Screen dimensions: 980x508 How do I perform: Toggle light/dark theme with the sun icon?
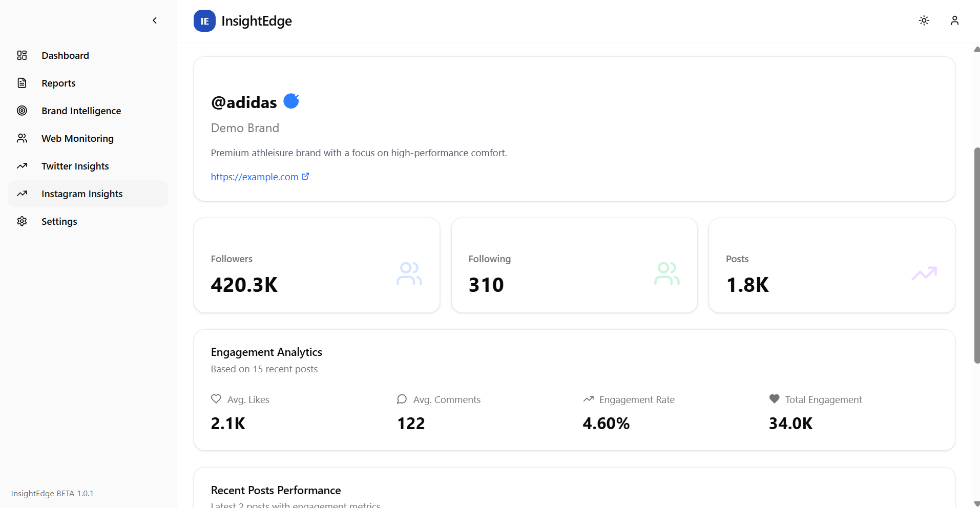924,20
